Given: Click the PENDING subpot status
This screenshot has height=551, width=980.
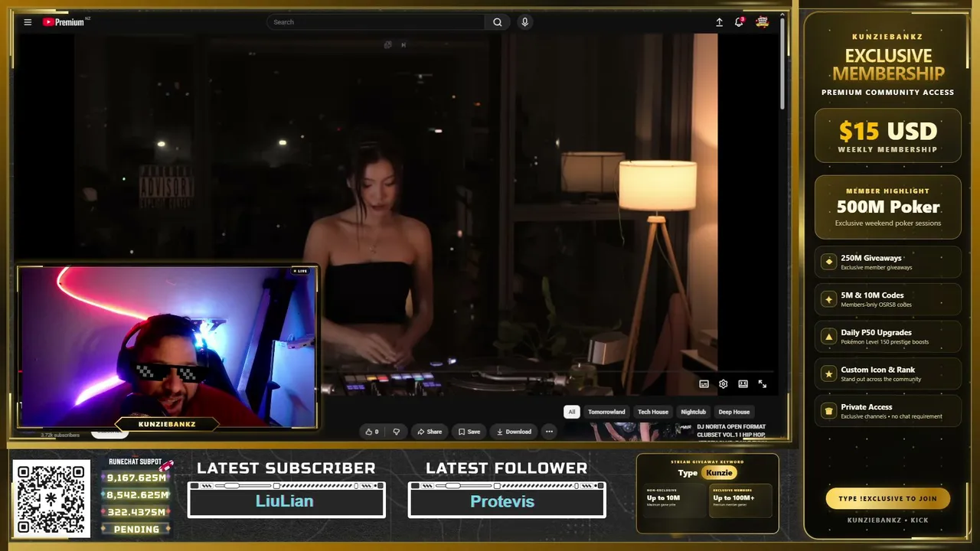Looking at the screenshot, I should [x=136, y=529].
